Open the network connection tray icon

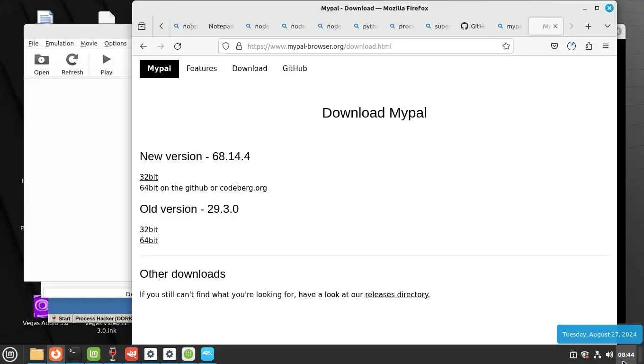point(597,355)
